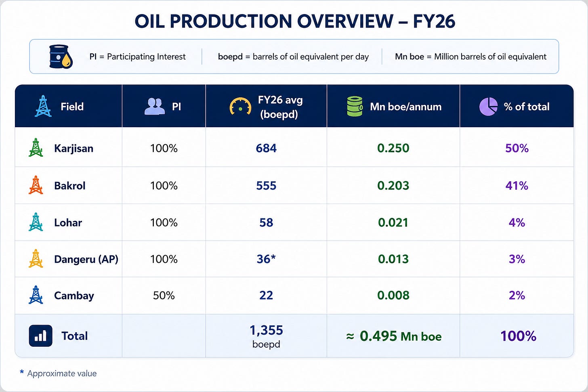Click the green barrel stack icon

click(355, 107)
